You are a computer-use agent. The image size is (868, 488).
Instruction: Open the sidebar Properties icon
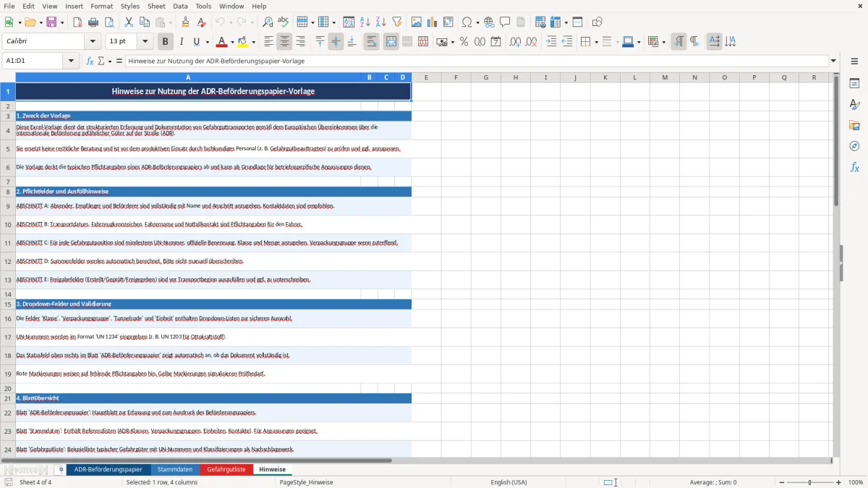(854, 83)
